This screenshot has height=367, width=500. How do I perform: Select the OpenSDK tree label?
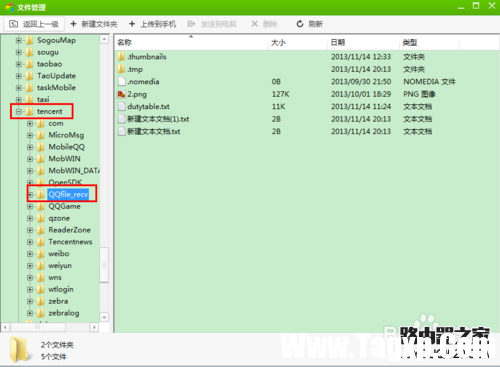[65, 182]
